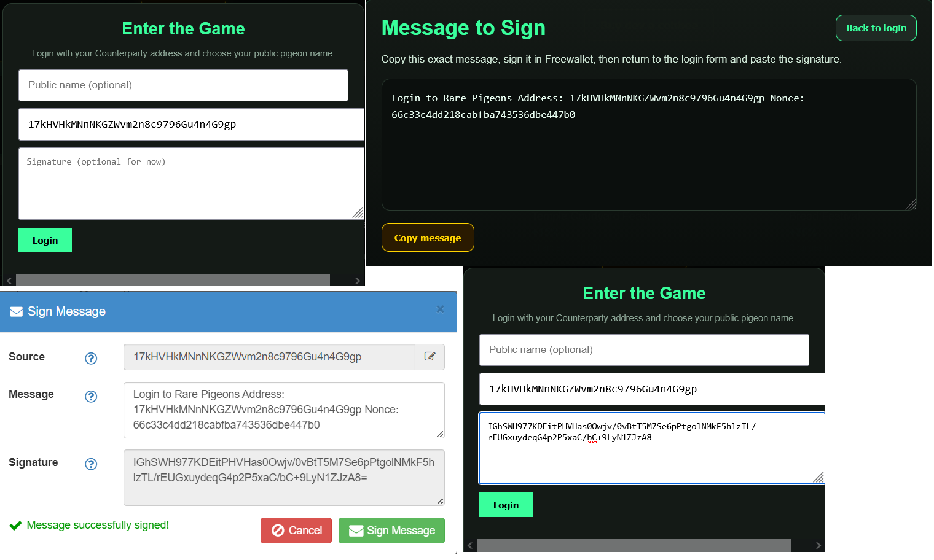This screenshot has height=560, width=934.
Task: Click the Source address field in Sign Message
Action: [269, 357]
